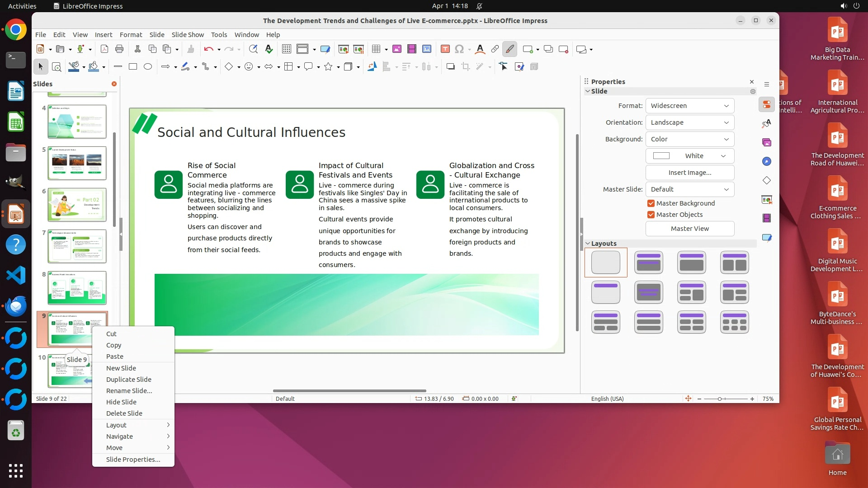Click the Insert Image... button
Screen dimensions: 868x488
(x=689, y=173)
